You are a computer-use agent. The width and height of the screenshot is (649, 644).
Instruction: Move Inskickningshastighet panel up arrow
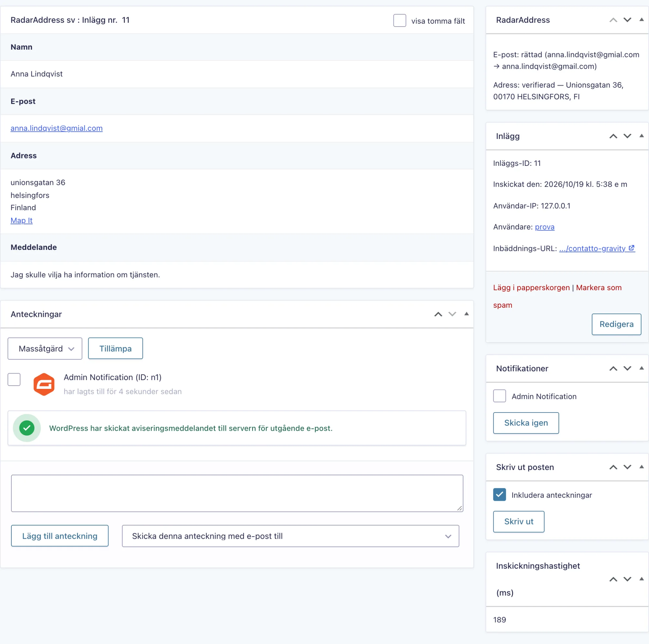pos(613,579)
